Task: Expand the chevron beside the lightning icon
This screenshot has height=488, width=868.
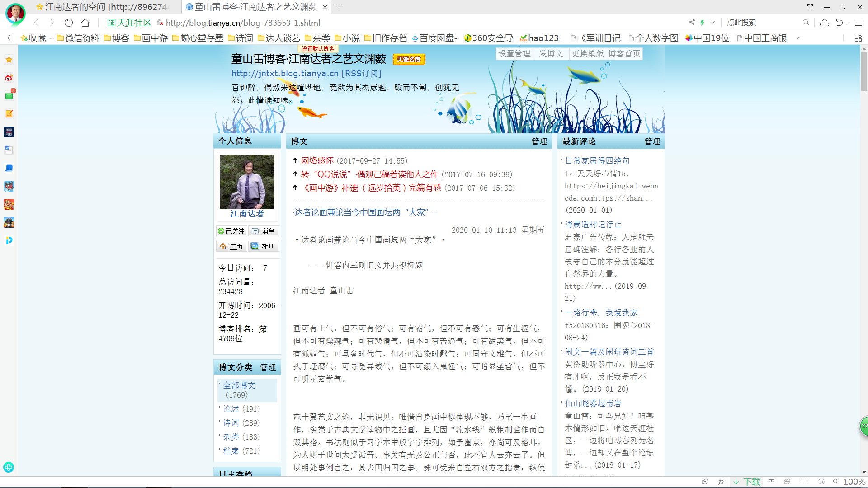Action: [x=712, y=22]
